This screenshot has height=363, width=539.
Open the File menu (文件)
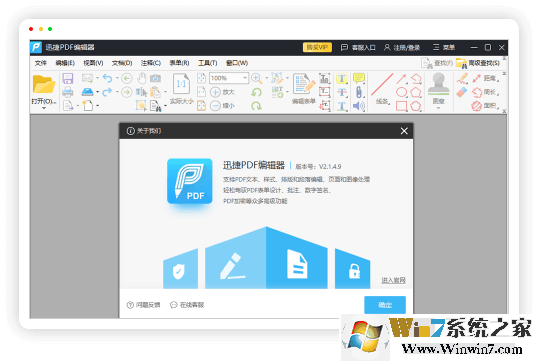(x=41, y=63)
